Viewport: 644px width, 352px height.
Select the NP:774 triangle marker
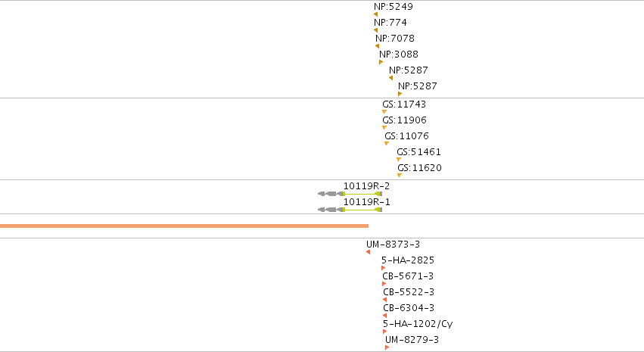(376, 30)
